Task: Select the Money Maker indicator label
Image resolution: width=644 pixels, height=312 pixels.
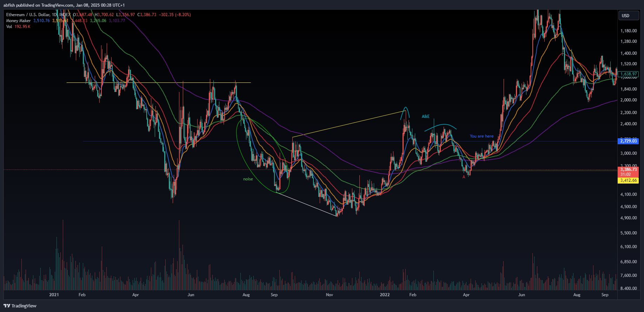Action: [x=18, y=21]
